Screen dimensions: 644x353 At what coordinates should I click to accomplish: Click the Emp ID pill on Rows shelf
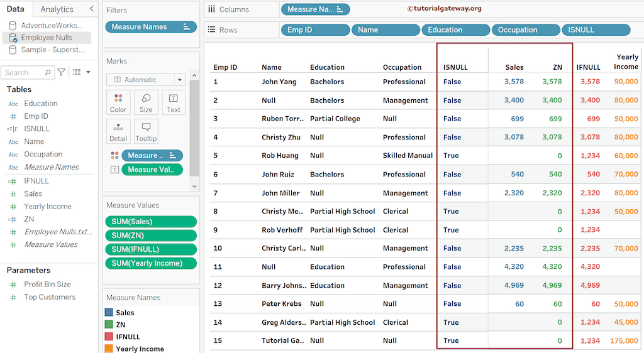tap(316, 30)
